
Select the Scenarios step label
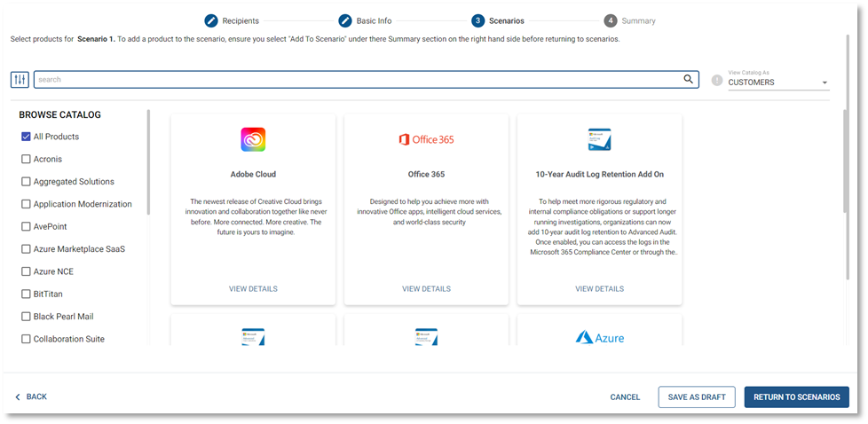pyautogui.click(x=507, y=21)
